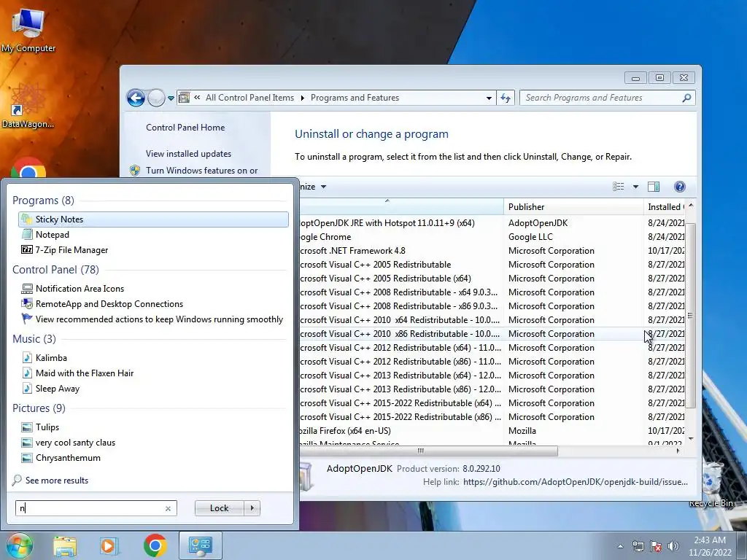The image size is (747, 560).
Task: Select the Mozilla Firefox (x64 en-US) row
Action: [x=492, y=430]
